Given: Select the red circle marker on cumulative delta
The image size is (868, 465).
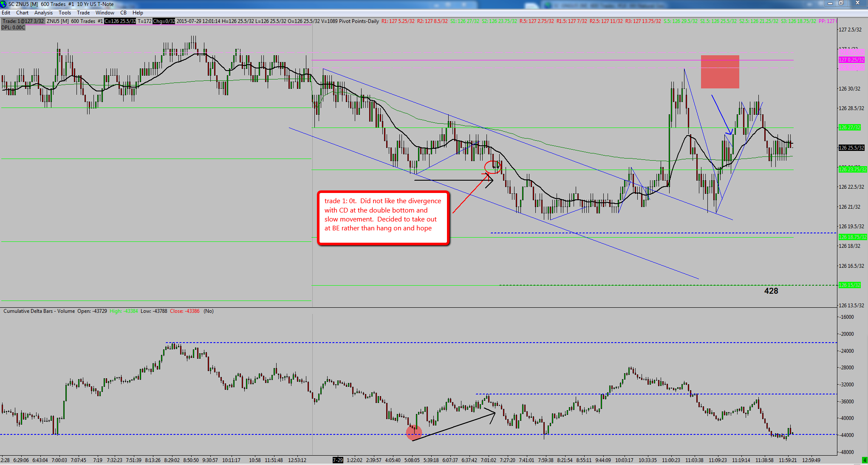Looking at the screenshot, I should [x=414, y=433].
